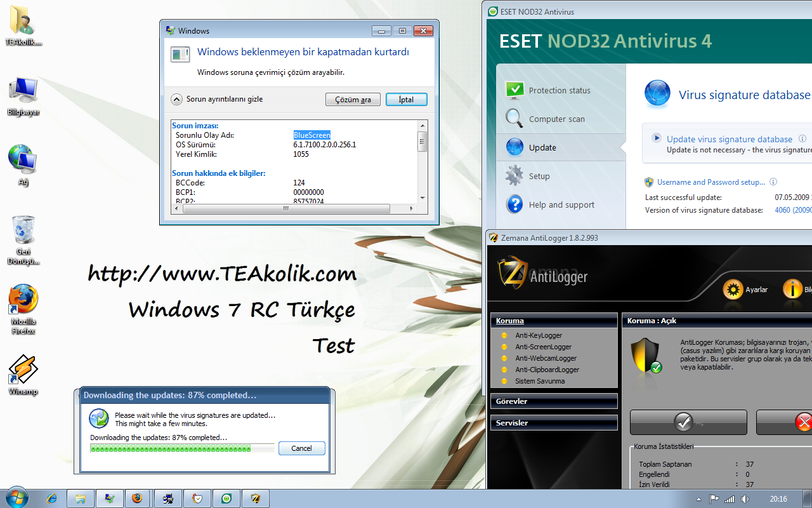Open Protection status in ESET sidebar
Viewport: 812px width, 508px height.
561,90
